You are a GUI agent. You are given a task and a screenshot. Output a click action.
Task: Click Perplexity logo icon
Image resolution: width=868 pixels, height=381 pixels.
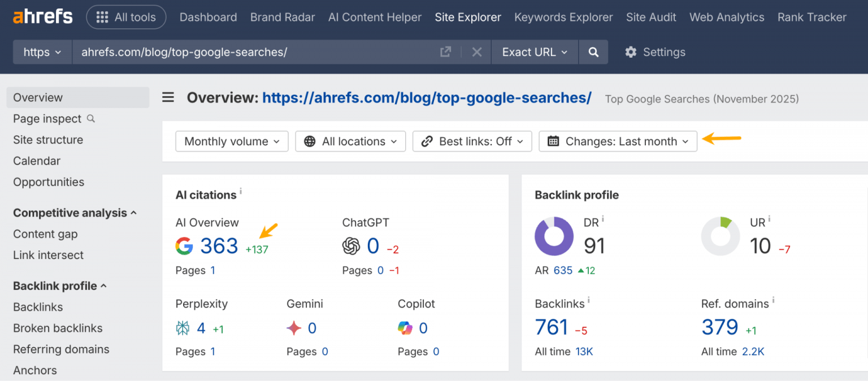[x=183, y=328]
